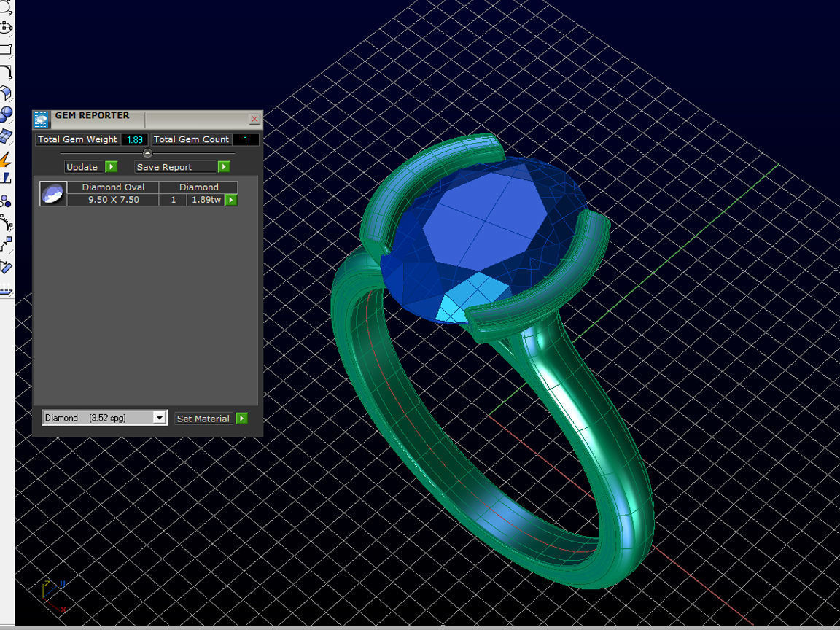Collapse the panel with round arrow toggle
Viewport: 840px width, 630px height.
coord(147,153)
